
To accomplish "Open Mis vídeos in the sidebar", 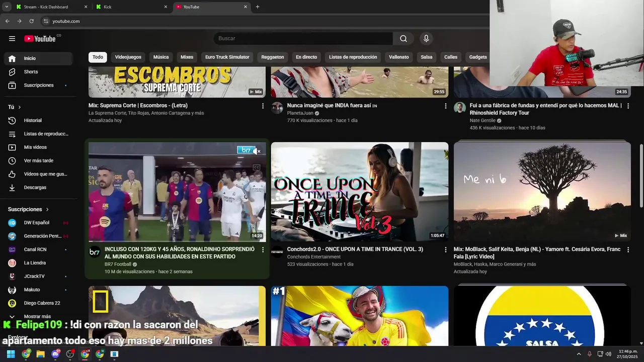I will click(x=39, y=147).
